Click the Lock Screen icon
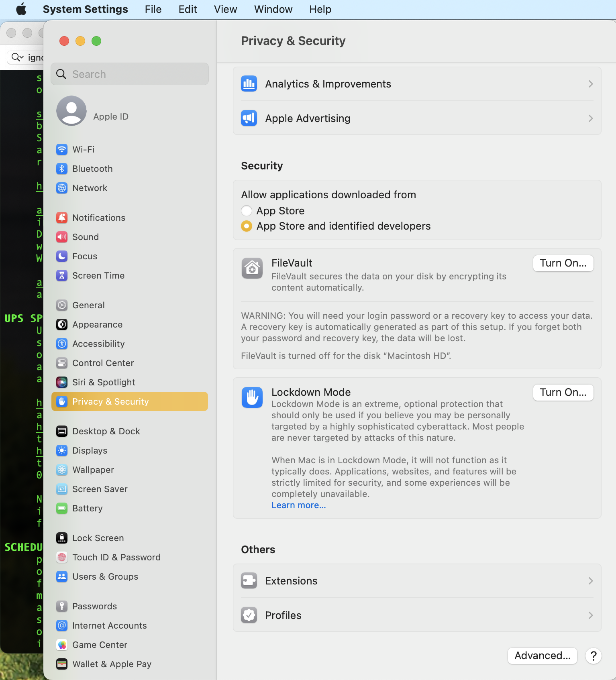The width and height of the screenshot is (616, 680). tap(62, 538)
